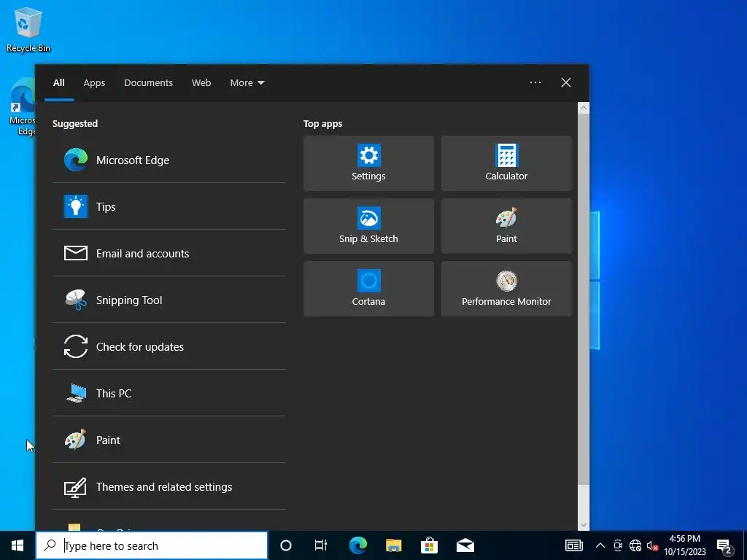Switch to the Documents tab
Viewport: 747px width, 560px height.
[148, 83]
